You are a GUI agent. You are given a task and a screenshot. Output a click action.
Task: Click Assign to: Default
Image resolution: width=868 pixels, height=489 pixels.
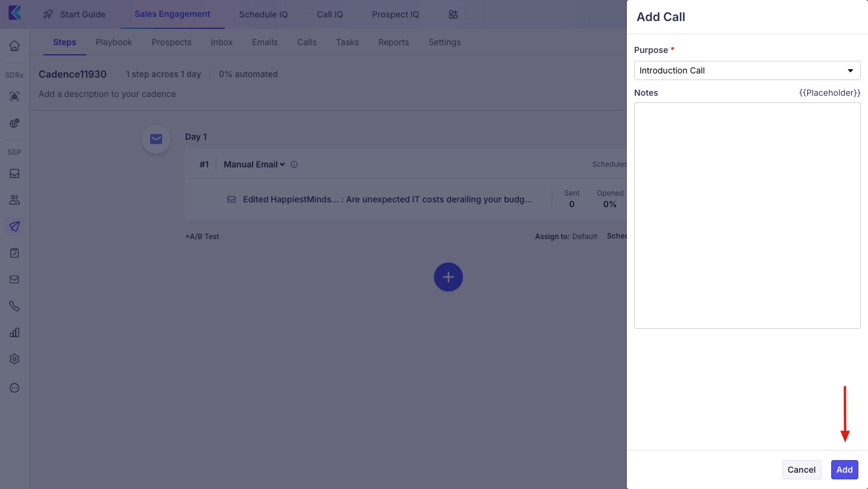click(x=566, y=237)
